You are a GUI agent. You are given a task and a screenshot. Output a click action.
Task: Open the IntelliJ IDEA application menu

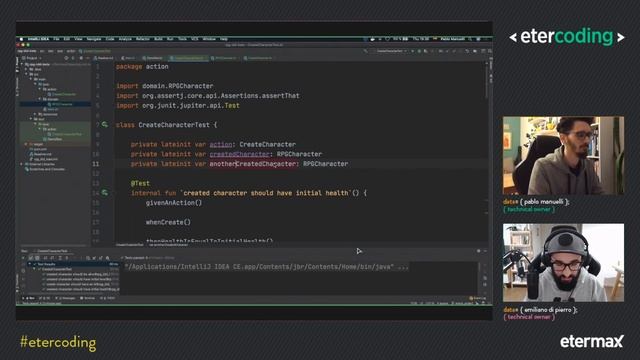pyautogui.click(x=38, y=39)
